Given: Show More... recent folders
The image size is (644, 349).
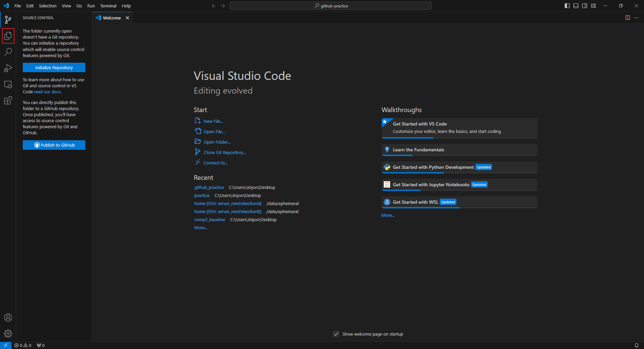Looking at the screenshot, I should coord(201,228).
